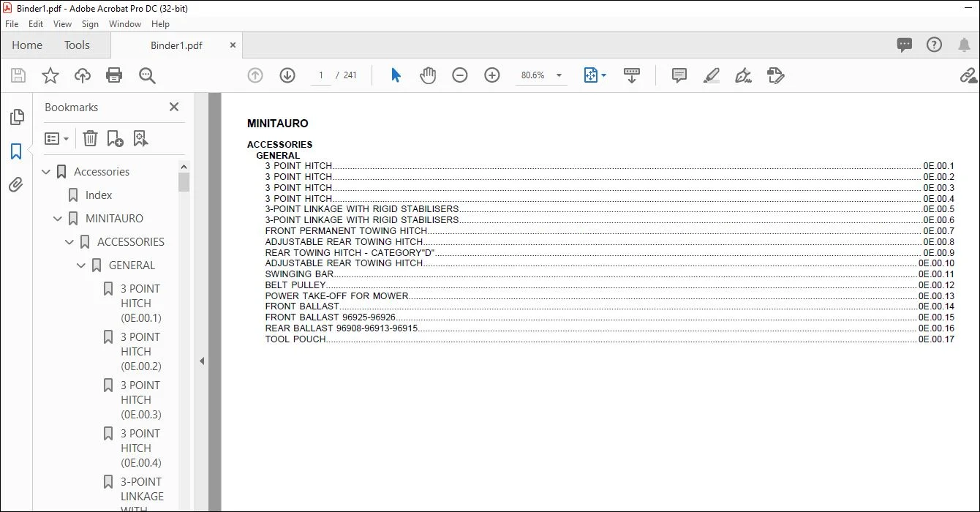Open the stamp tool
This screenshot has height=512, width=980.
(x=776, y=75)
